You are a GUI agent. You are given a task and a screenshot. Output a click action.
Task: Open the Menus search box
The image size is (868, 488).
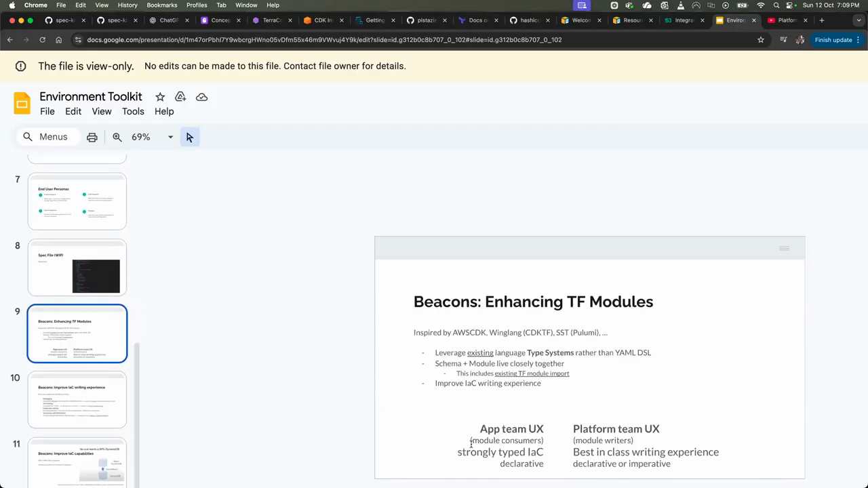pos(46,137)
